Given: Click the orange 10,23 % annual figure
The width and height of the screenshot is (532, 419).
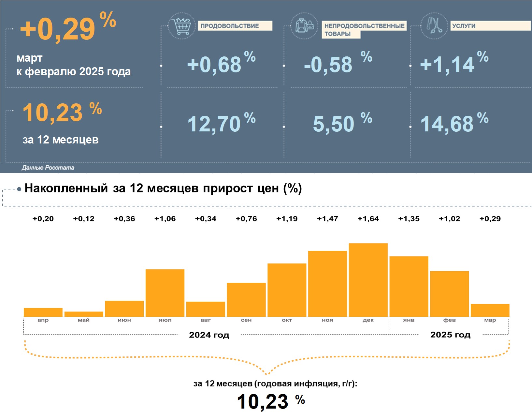Looking at the screenshot, I should point(62,112).
